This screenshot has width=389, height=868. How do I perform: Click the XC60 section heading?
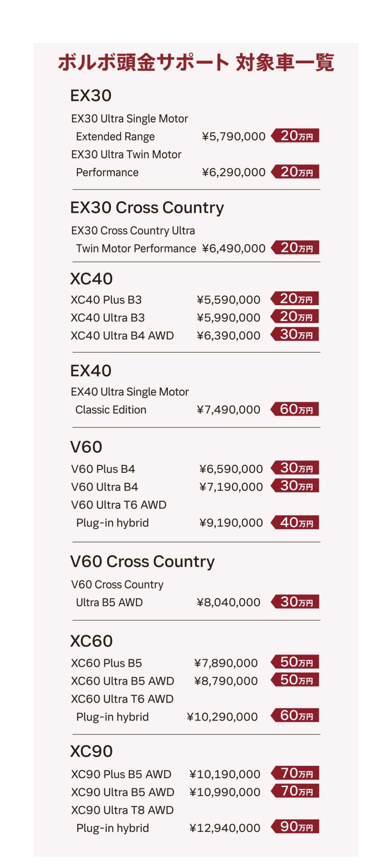pyautogui.click(x=91, y=641)
